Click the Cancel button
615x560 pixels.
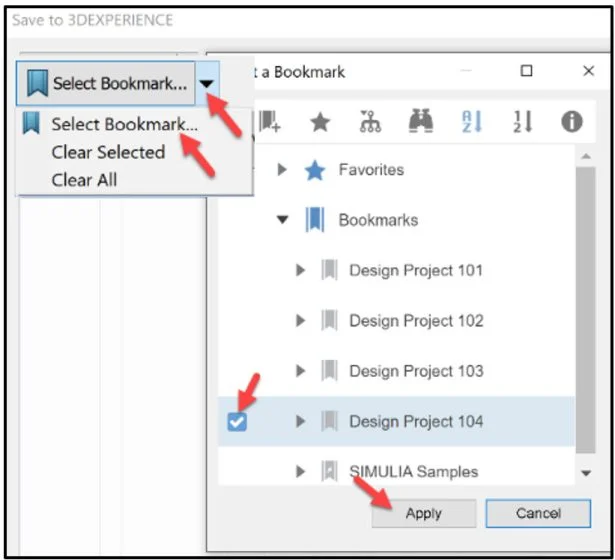pos(538,513)
